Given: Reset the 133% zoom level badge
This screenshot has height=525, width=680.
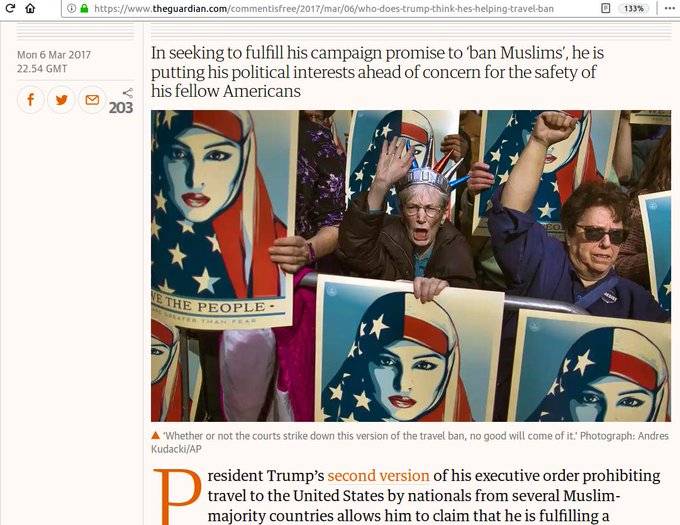Looking at the screenshot, I should [x=634, y=8].
